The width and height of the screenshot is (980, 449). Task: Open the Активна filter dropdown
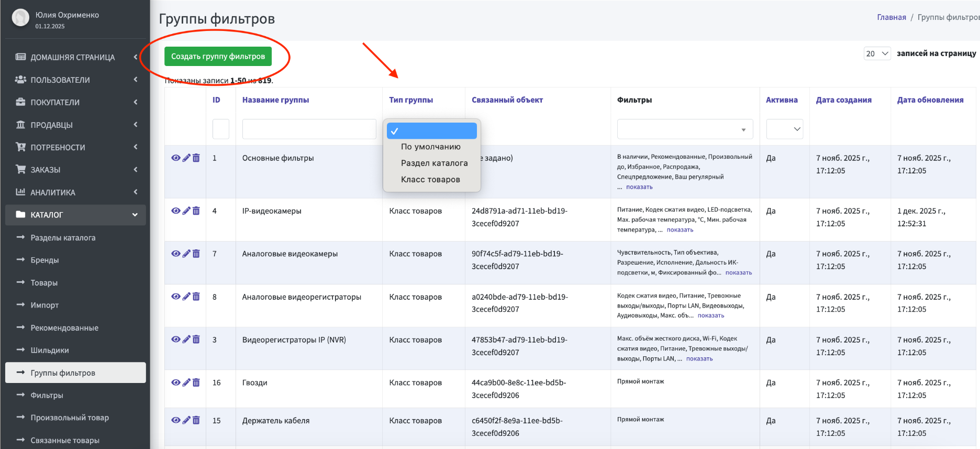pos(784,129)
